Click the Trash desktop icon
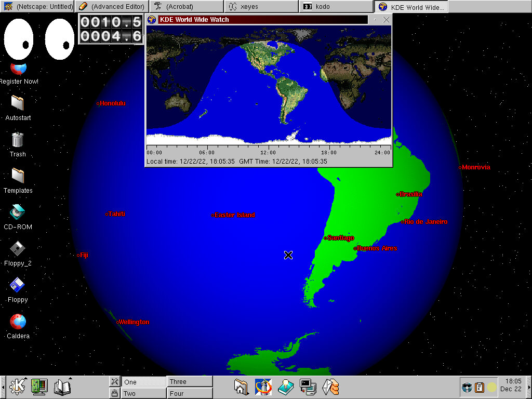This screenshot has width=532, height=399. click(17, 141)
